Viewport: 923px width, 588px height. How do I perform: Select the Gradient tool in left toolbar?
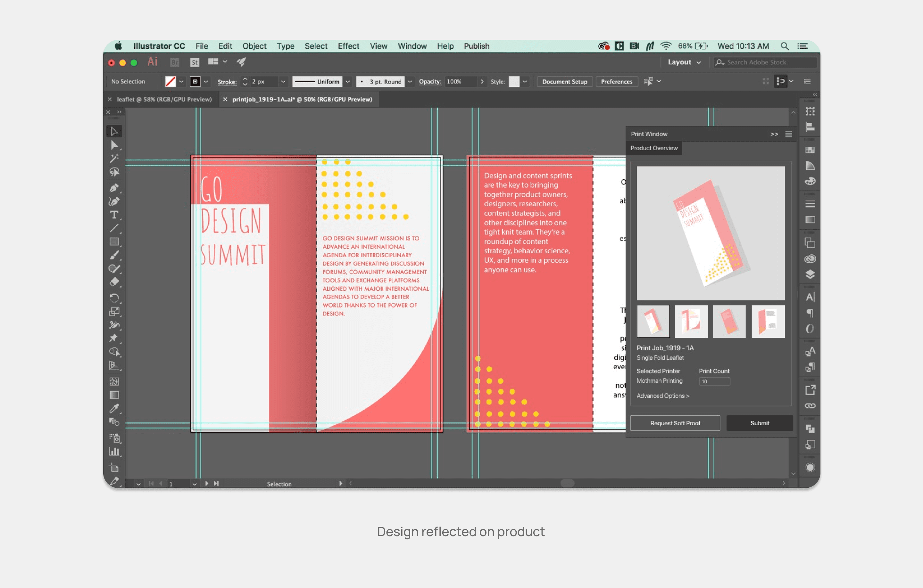pyautogui.click(x=114, y=395)
